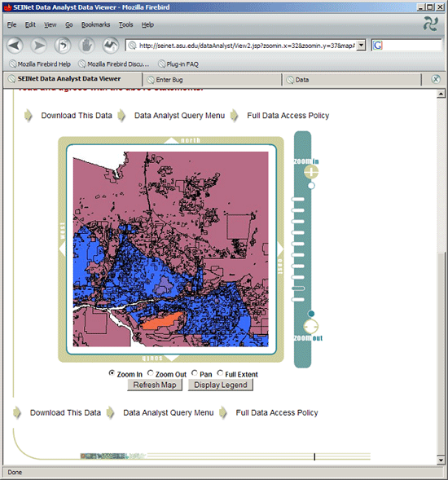Click the arrow icon beside upper Download This Data
The width and height of the screenshot is (448, 480).
[29, 116]
